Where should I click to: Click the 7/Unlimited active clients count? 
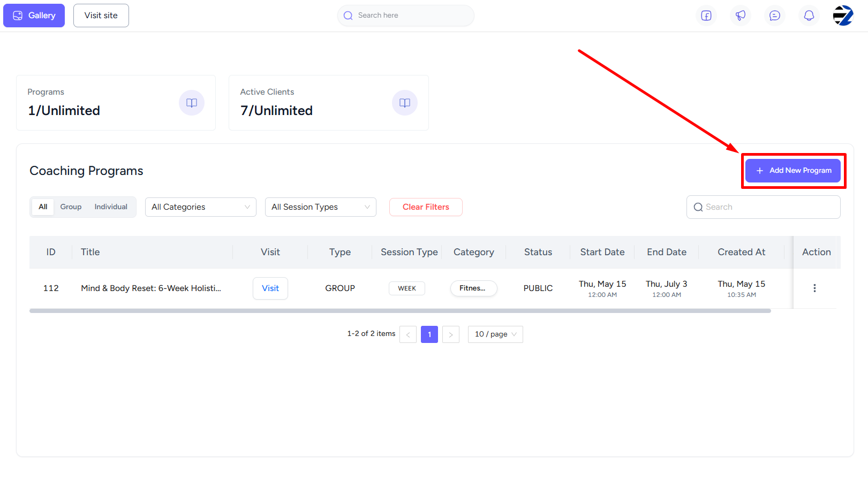(277, 111)
